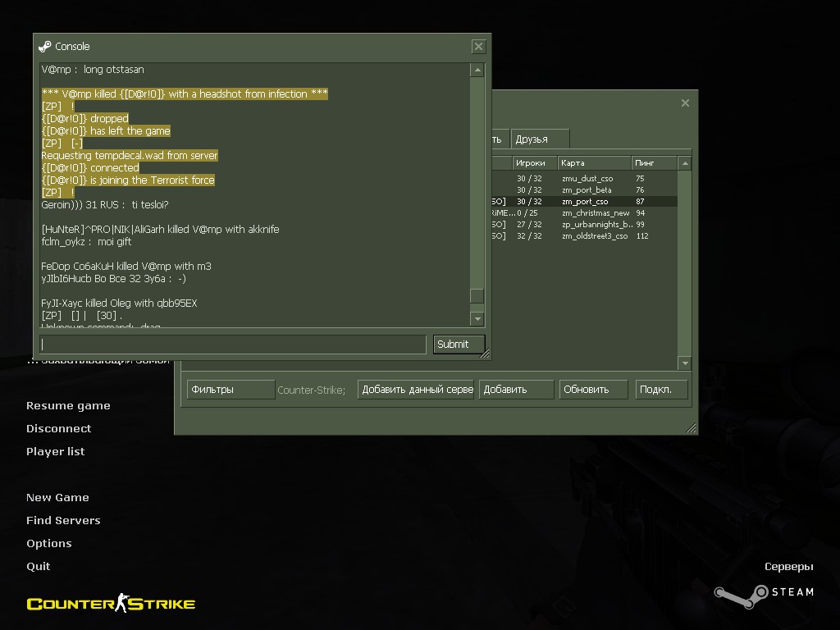Select the zm_christmas_new server row

(595, 212)
